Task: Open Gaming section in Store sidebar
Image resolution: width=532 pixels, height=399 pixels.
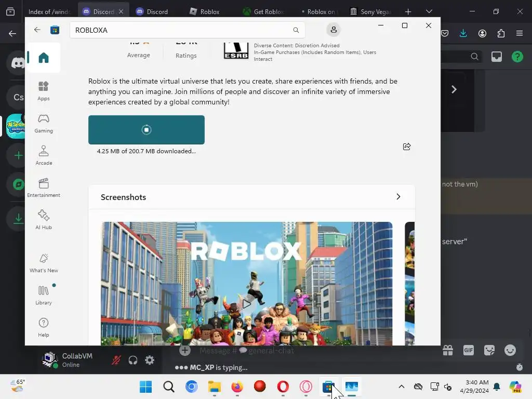Action: point(44,123)
